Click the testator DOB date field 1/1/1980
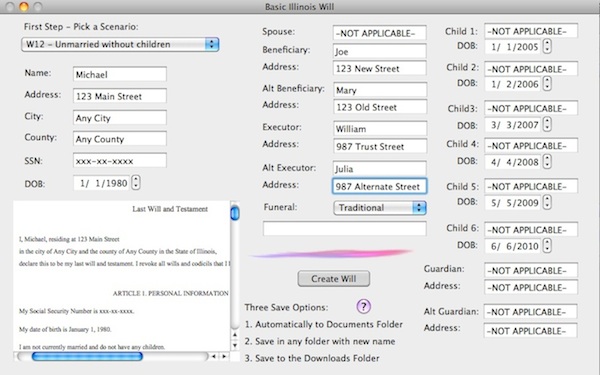 tap(102, 183)
